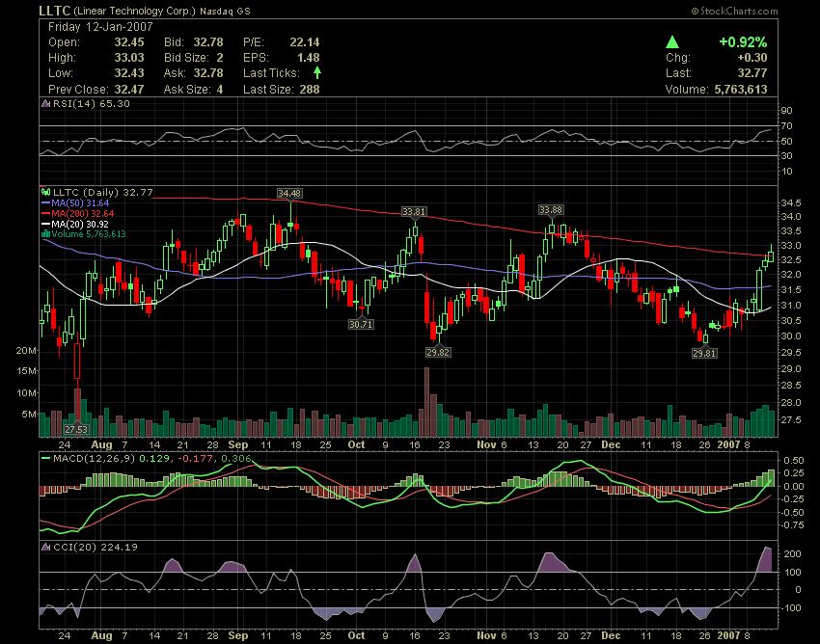Click the green Last Ticks up arrow
The height and width of the screenshot is (644, 820).
click(317, 72)
